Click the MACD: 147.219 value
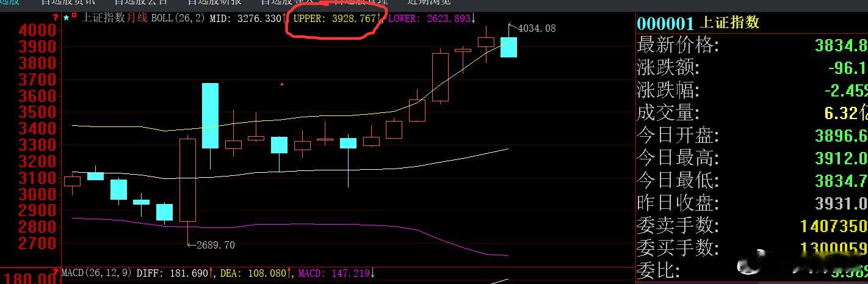Screen dimensions: 868x284 click(333, 274)
